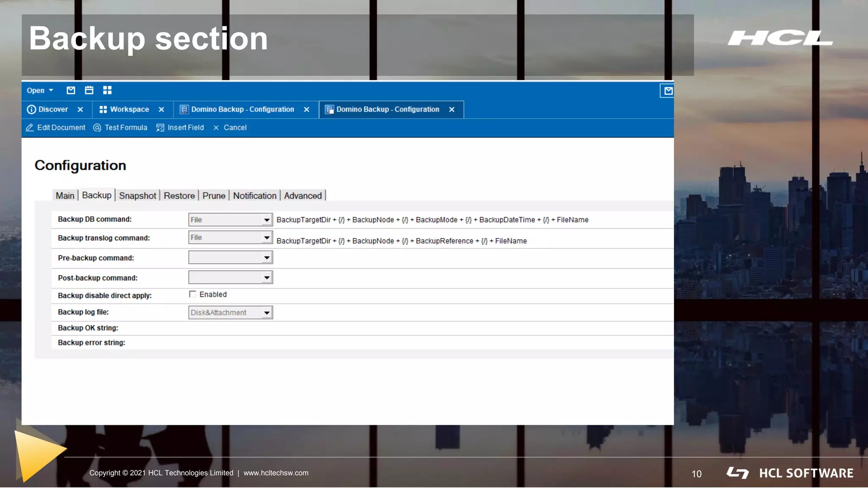This screenshot has height=488, width=868.
Task: Expand Backup translog command dropdown
Action: point(267,238)
